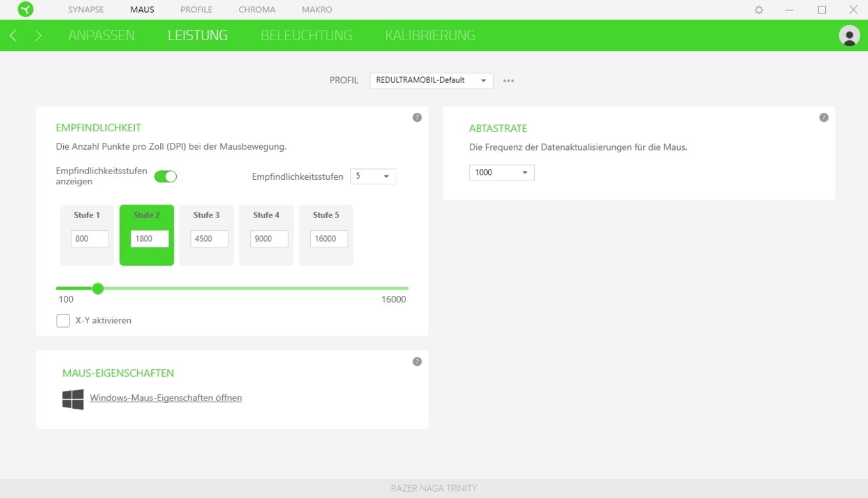Click the Razer Synapse logo icon
Image resolution: width=868 pixels, height=498 pixels.
(x=26, y=10)
